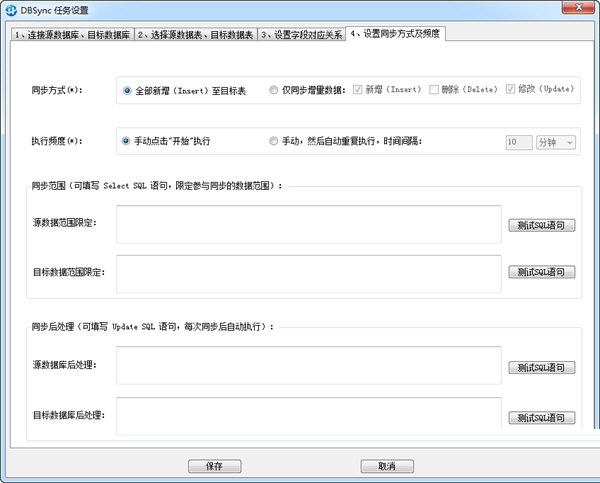Click the 源数据库后处理 SQL text box
The image size is (600, 483).
click(x=308, y=366)
